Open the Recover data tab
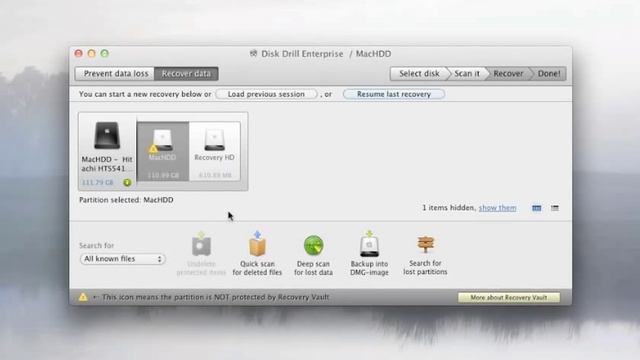This screenshot has height=360, width=640. (x=186, y=73)
